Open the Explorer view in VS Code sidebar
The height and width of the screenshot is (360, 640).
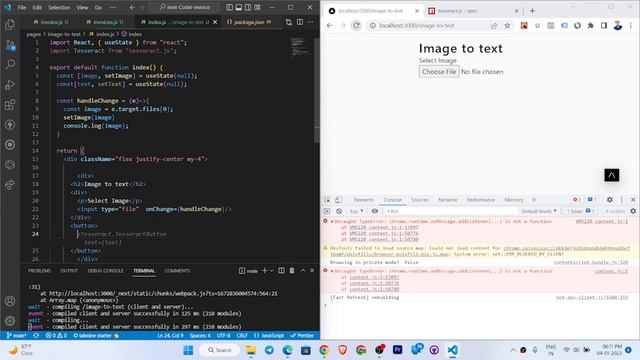pos(10,24)
